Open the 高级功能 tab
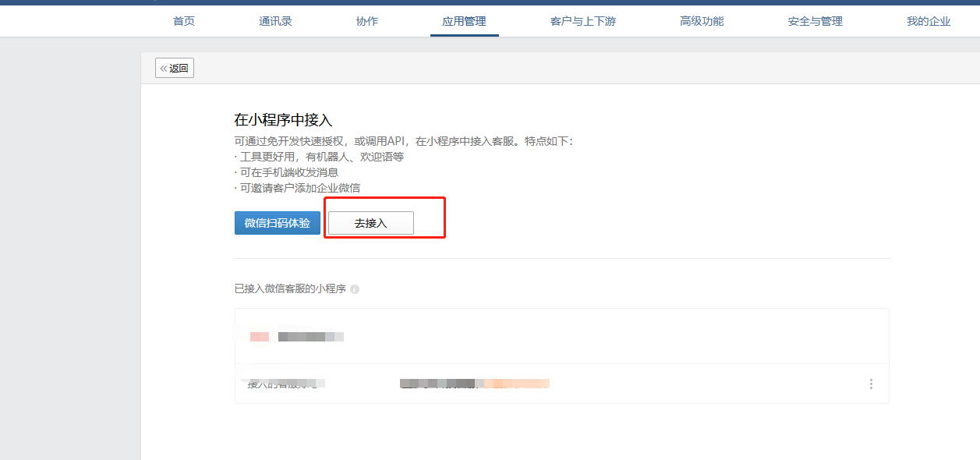Screen dimensions: 980x460 [702, 21]
